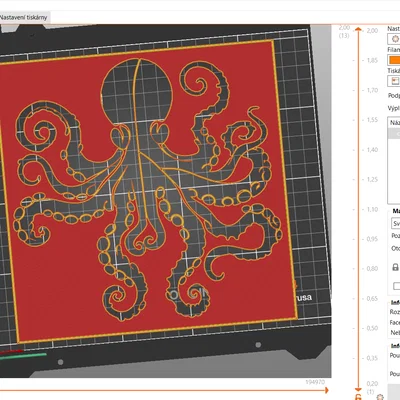Open the Podpěry supports setting
Image resolution: width=400 pixels, height=400 pixels.
(394, 96)
